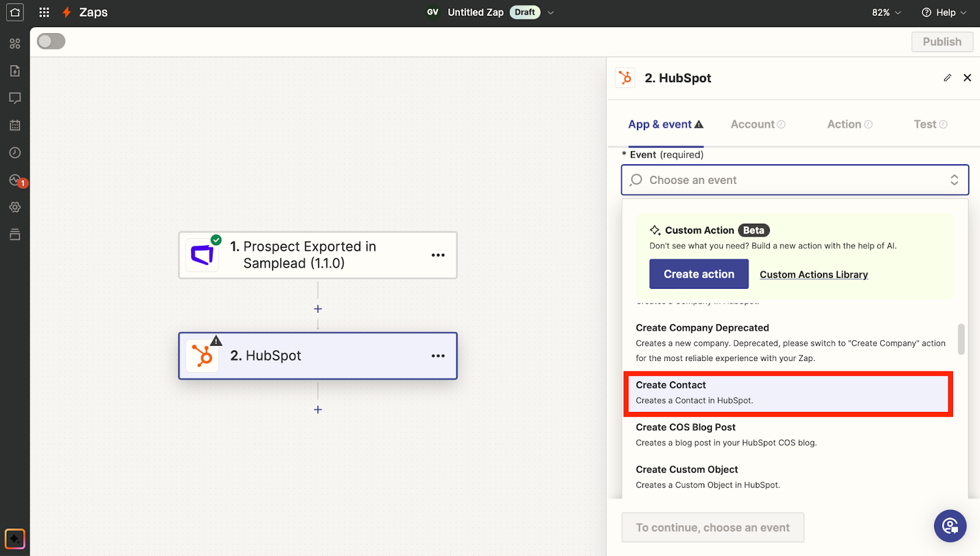Open the AI sparkle icon at sidebar bottom
Viewport: 980px width, 556px height.
point(15,539)
